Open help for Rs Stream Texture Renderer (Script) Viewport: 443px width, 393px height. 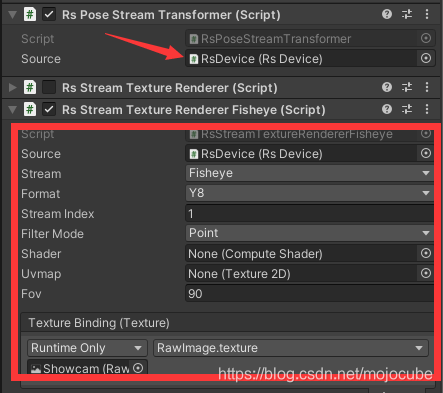387,87
